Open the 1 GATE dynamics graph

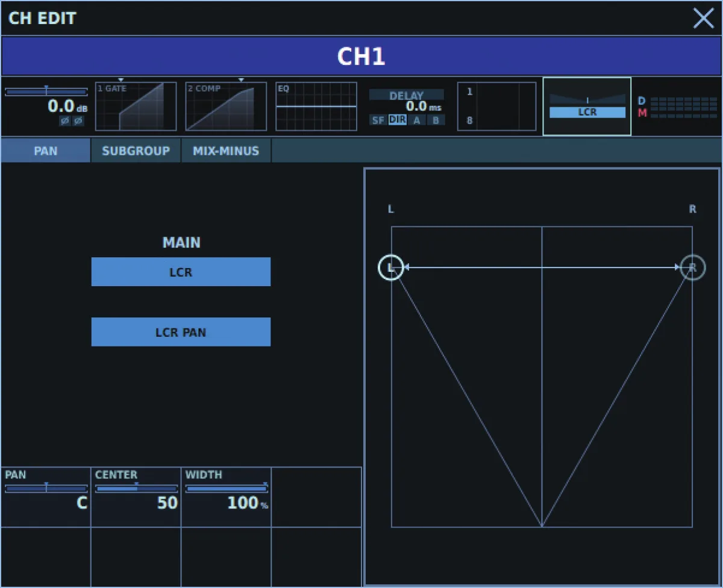click(136, 107)
